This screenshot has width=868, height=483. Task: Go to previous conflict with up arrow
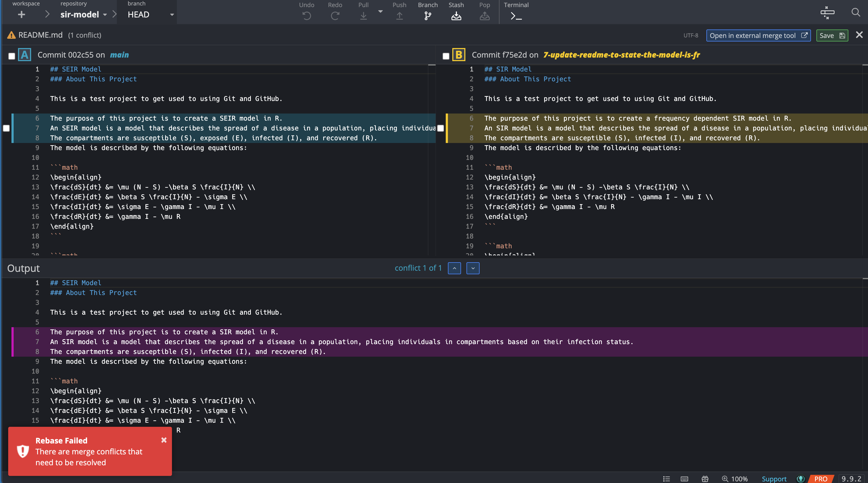tap(454, 268)
